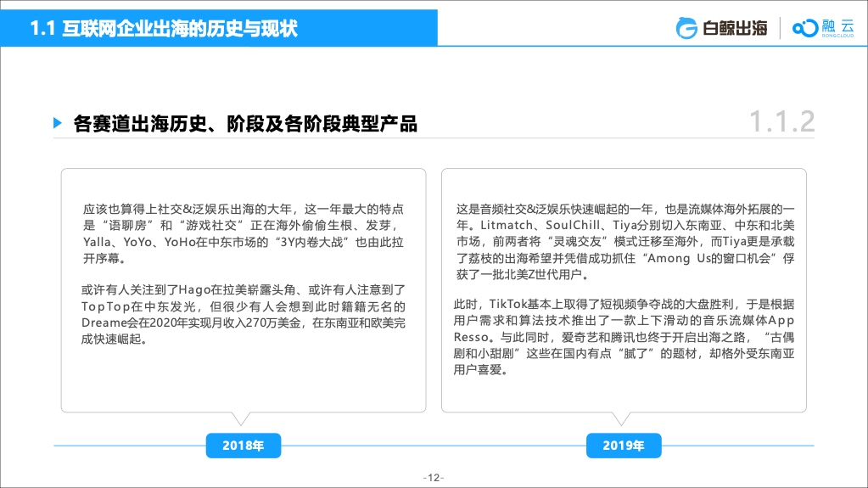Click the line starting TopTop在中东发光
This screenshot has height=488, width=868.
243,307
